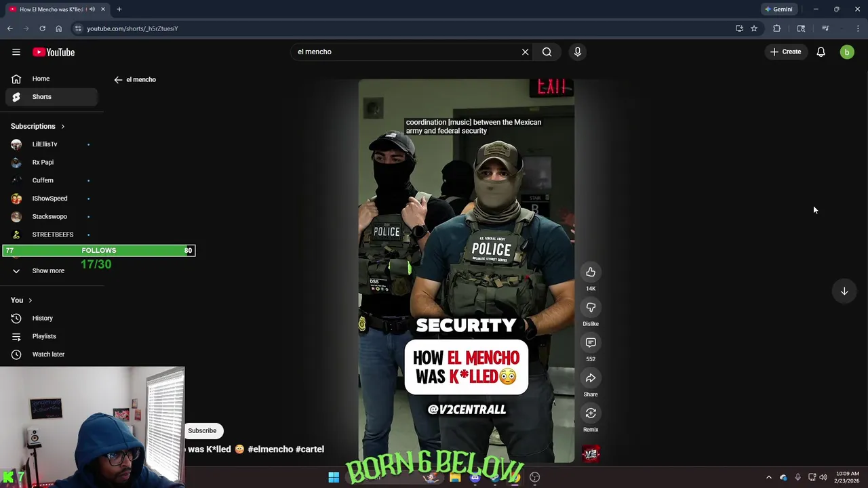Clear the 'el mencho' search text
The width and height of the screenshot is (868, 488).
pos(525,52)
